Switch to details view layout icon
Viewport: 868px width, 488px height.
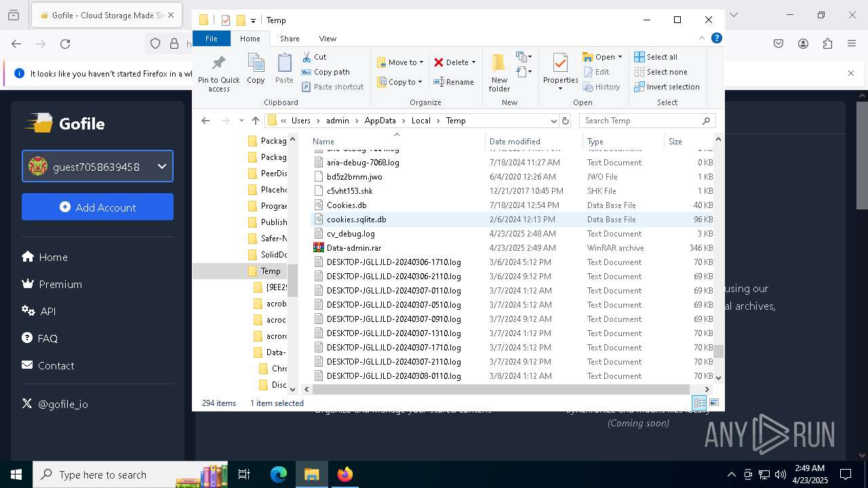(699, 403)
